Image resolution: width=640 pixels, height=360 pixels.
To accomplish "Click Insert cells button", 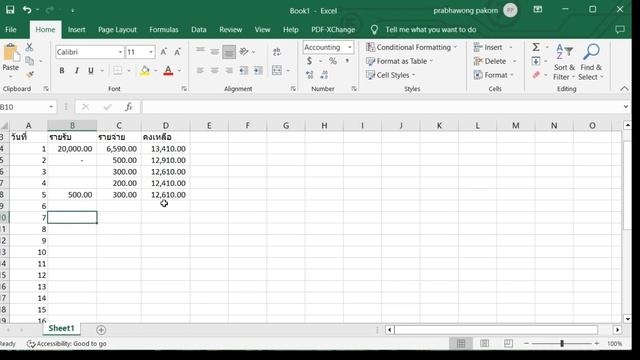I will point(488,47).
